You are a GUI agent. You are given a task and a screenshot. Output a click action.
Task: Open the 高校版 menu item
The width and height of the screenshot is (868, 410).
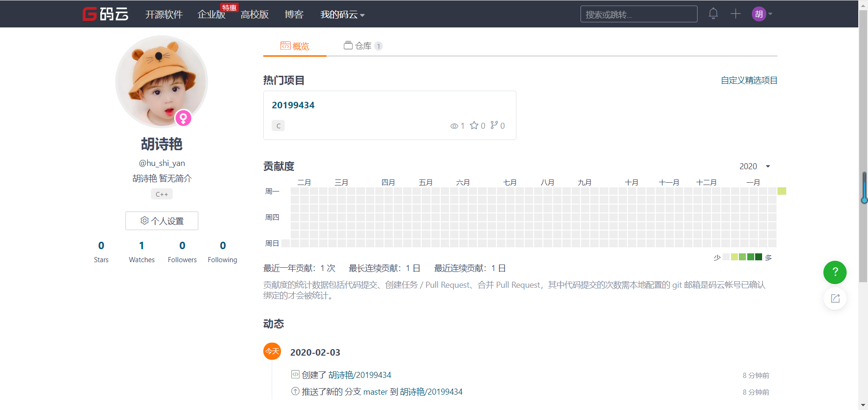click(x=255, y=14)
